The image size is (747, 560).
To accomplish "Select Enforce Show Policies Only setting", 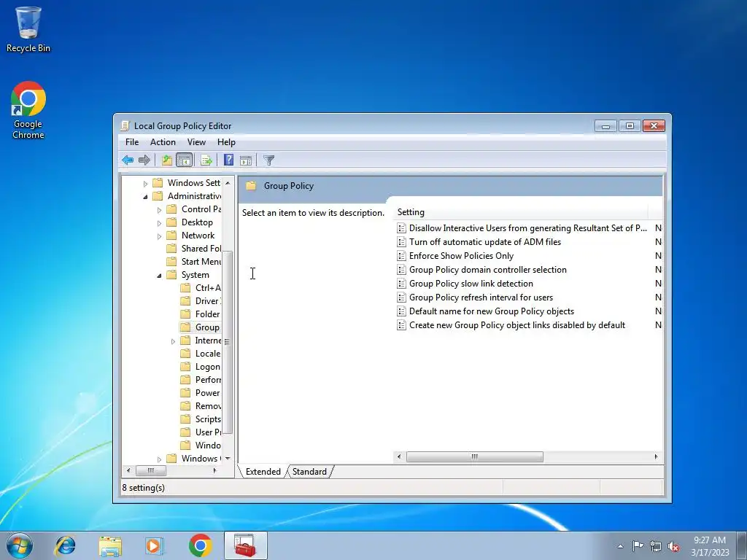I will coord(455,256).
